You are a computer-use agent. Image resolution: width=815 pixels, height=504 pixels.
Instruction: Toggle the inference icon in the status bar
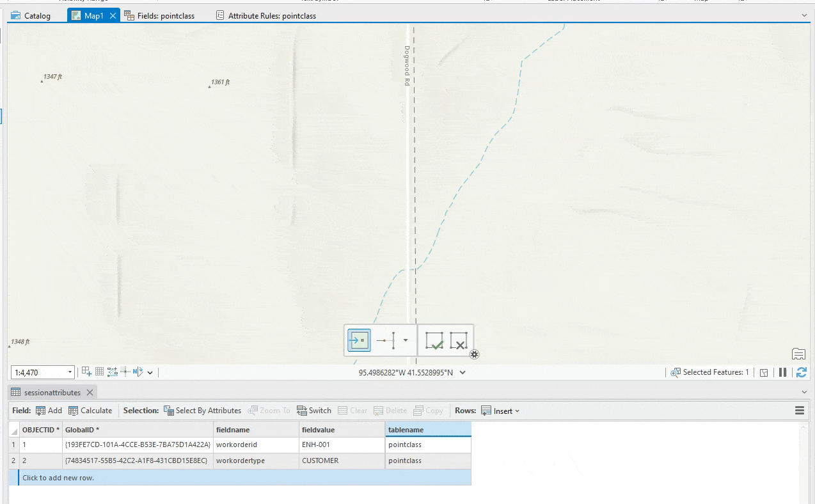(x=125, y=372)
